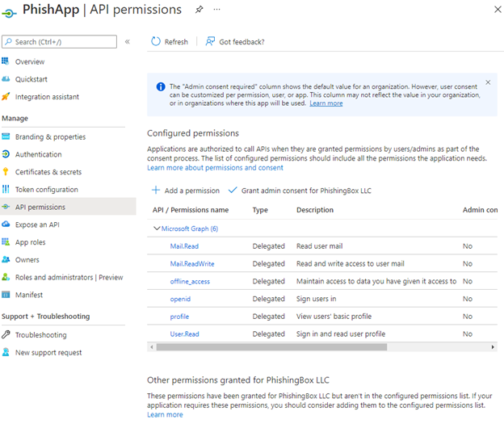Click the Integration assistant rocket icon
This screenshot has height=428, width=504.
[6, 97]
